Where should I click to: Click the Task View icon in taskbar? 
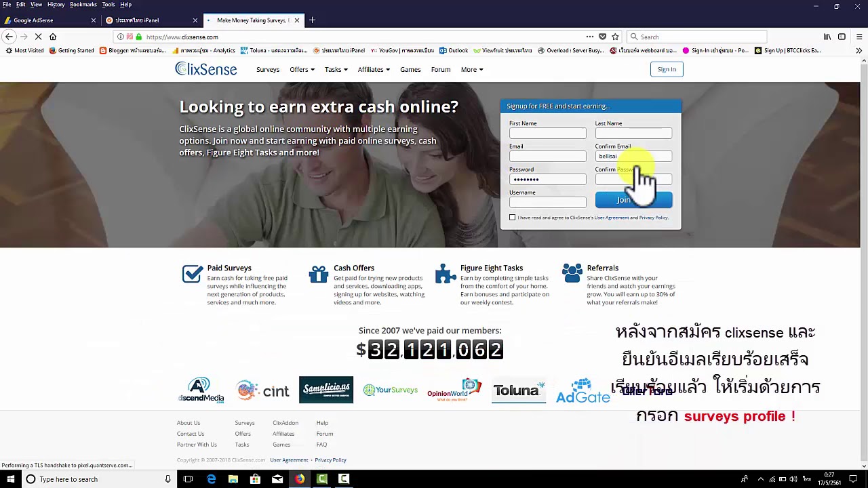point(188,479)
